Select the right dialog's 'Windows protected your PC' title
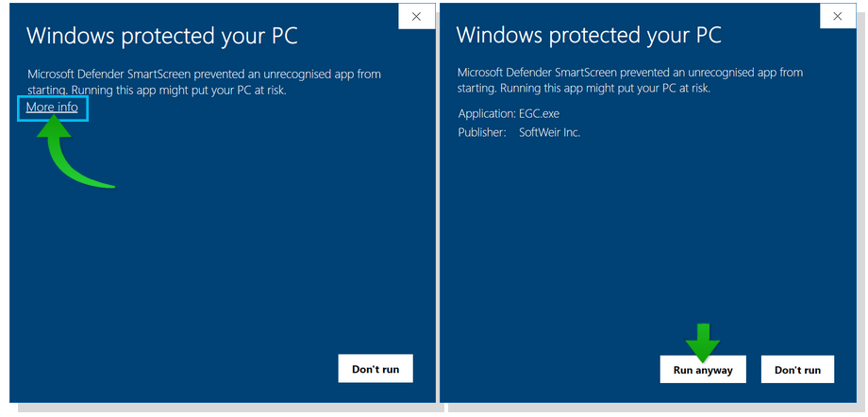 tap(589, 35)
